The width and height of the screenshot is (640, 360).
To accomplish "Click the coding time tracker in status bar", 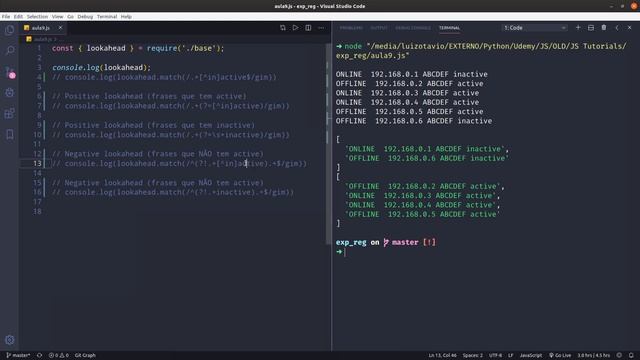I will 593,356.
